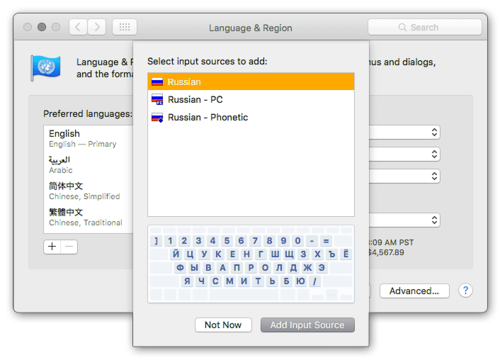Click the Search field

[425, 27]
